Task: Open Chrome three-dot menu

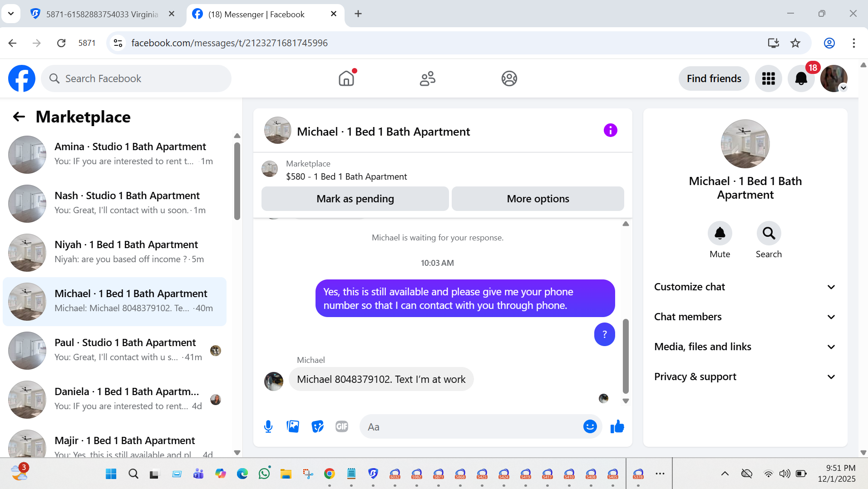Action: pos(854,43)
